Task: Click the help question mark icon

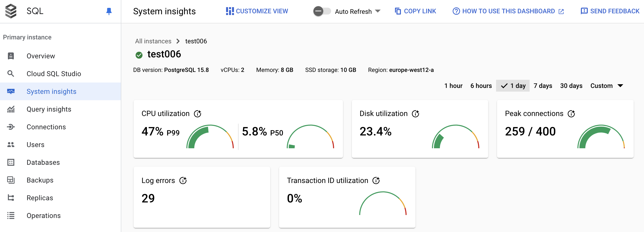Action: (456, 11)
